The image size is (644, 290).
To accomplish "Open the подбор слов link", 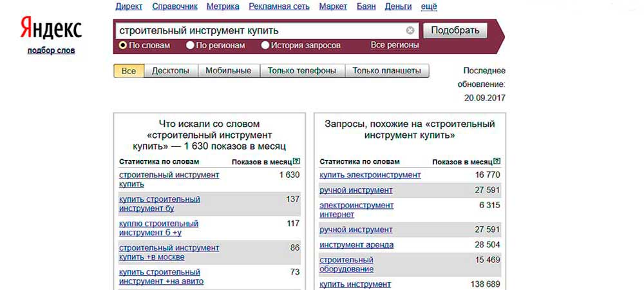I will pyautogui.click(x=52, y=51).
